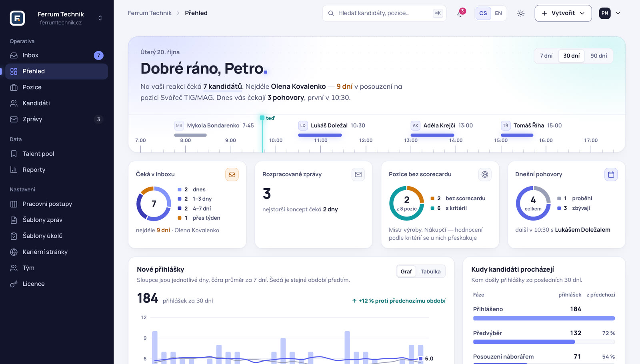Select the 7 dní range
The height and width of the screenshot is (364, 640).
[x=546, y=56]
